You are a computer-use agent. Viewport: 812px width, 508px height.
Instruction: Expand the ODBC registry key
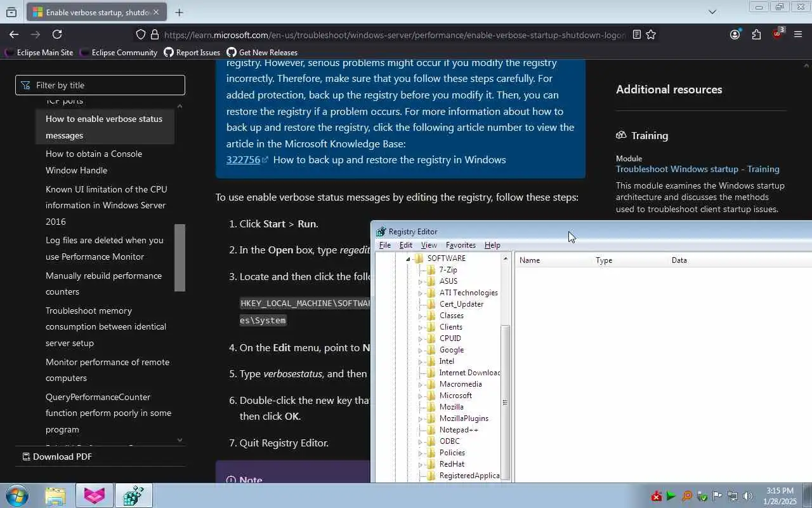click(420, 441)
